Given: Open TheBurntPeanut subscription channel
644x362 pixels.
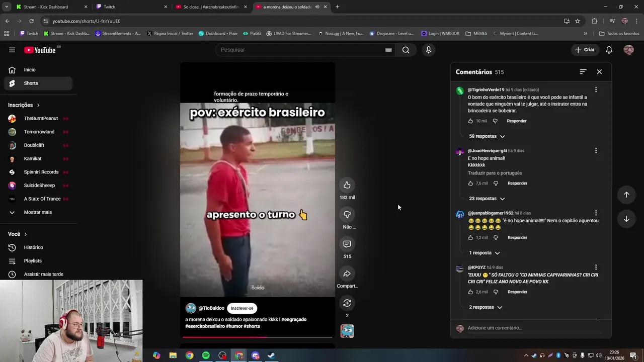Looking at the screenshot, I should pos(38,119).
